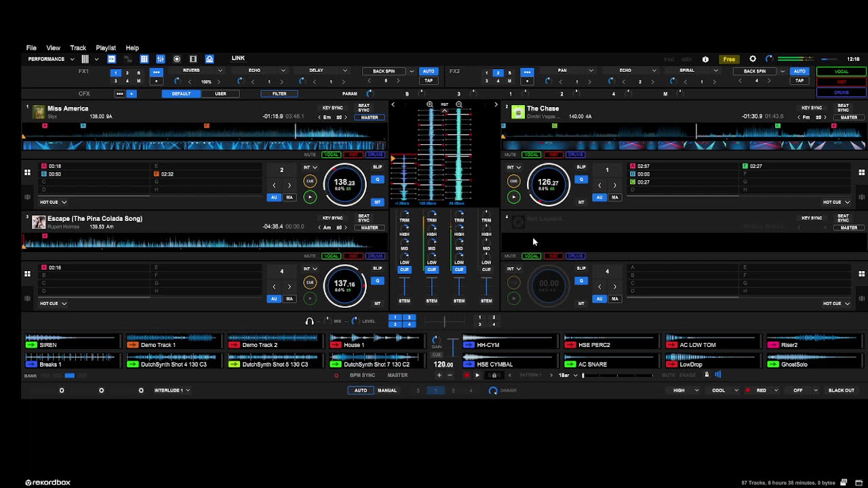Screen dimensions: 868x488
Task: Click the BPM SYNC sampler button
Action: click(362, 375)
